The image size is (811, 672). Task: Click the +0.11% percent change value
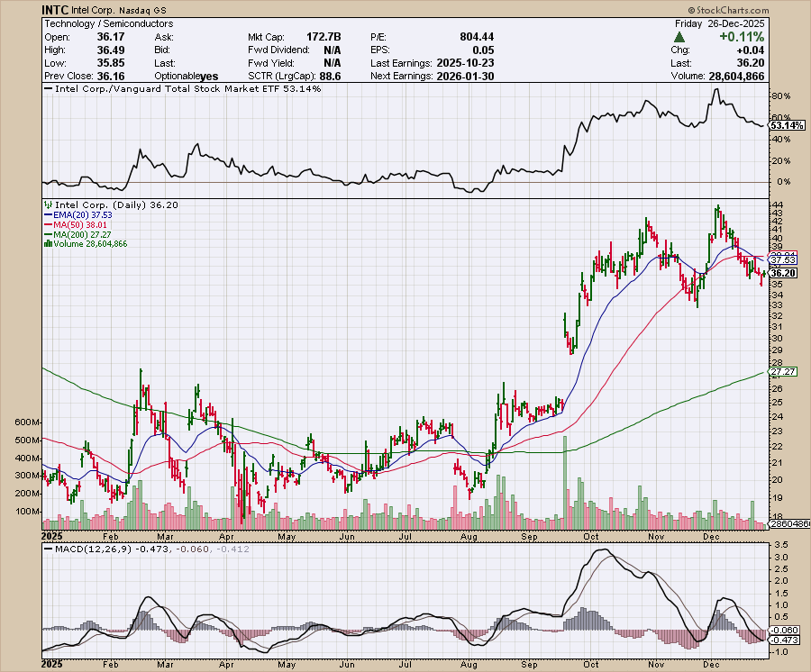tap(742, 37)
